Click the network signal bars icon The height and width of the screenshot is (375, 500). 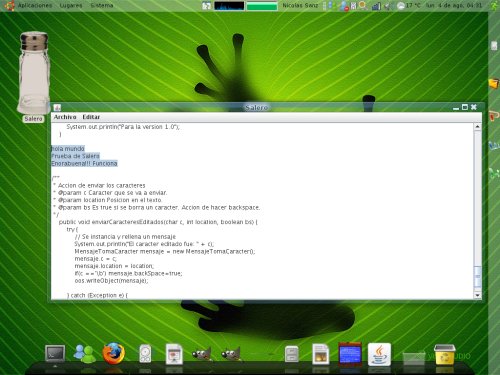point(376,6)
